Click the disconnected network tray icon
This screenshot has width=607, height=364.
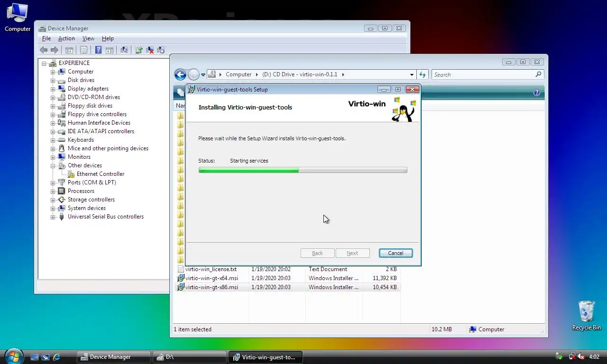pos(571,356)
